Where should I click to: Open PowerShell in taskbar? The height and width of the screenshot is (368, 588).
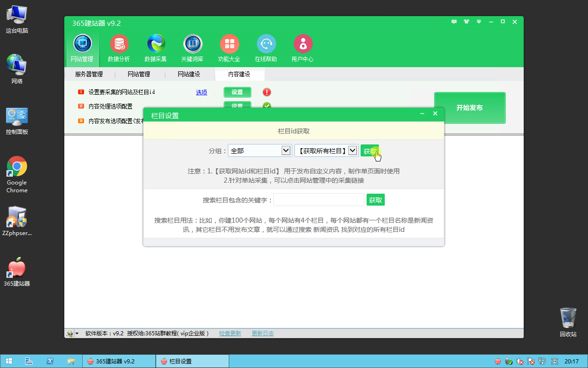click(x=50, y=361)
